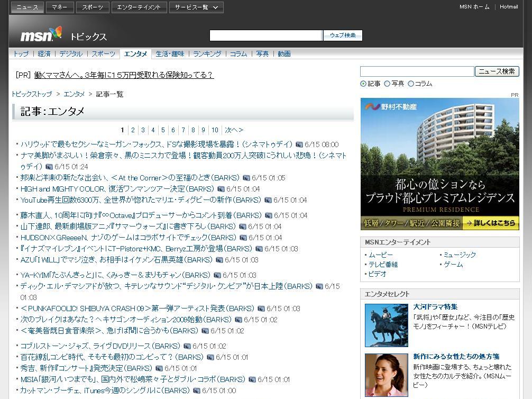The width and height of the screenshot is (532, 399).
Task: Select the 写真 search radio button
Action: [387, 84]
